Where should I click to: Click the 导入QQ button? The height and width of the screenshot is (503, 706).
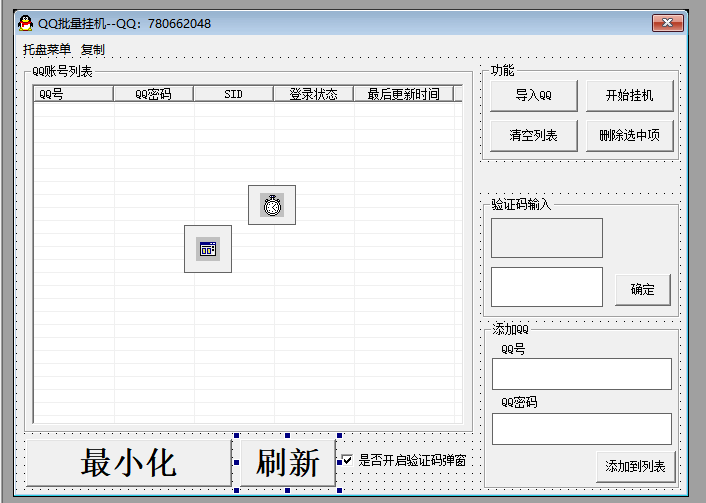534,95
